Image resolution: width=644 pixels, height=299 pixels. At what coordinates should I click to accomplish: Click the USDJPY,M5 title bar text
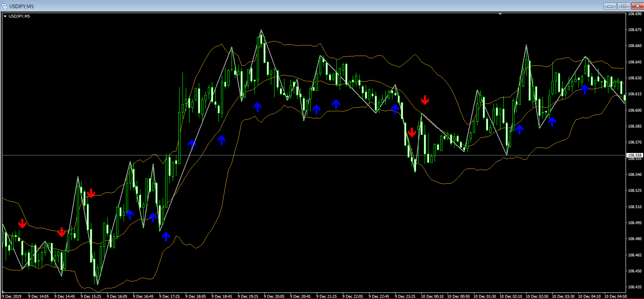(x=22, y=6)
